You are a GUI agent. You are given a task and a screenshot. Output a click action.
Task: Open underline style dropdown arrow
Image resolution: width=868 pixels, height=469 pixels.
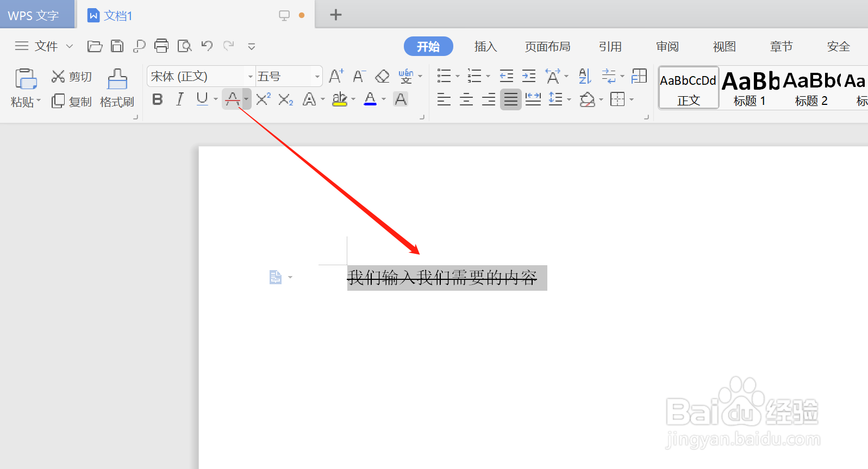tap(216, 99)
